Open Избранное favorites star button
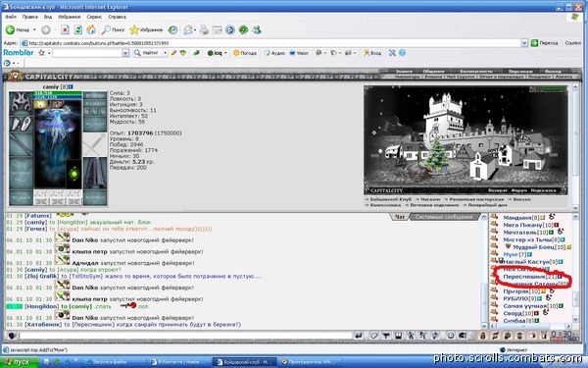This screenshot has width=588, height=368. 146,29
